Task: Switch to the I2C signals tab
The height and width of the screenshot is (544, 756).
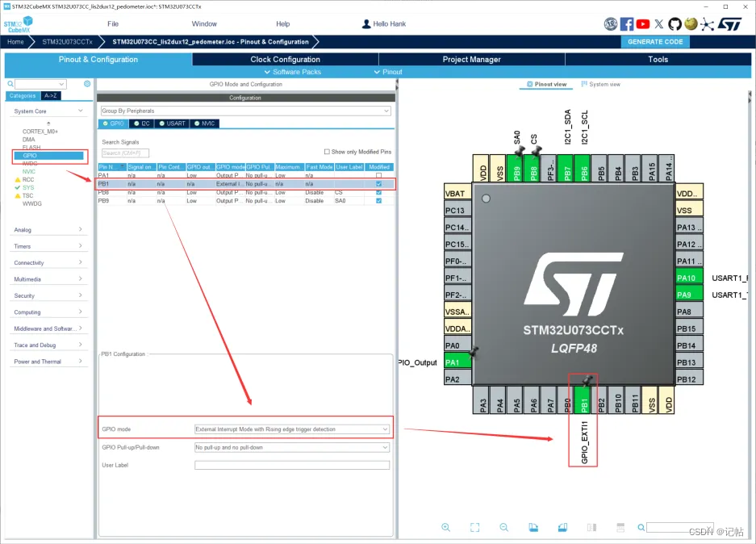Action: tap(141, 123)
